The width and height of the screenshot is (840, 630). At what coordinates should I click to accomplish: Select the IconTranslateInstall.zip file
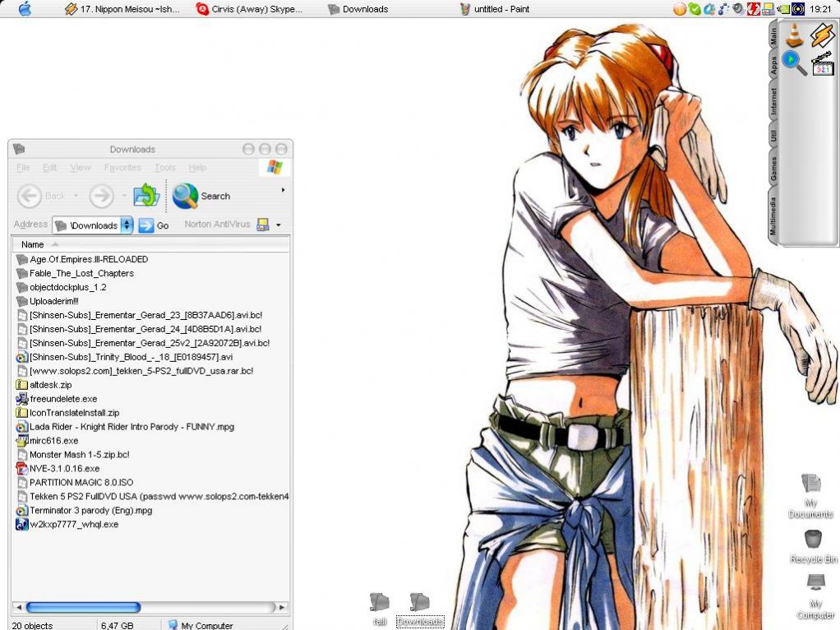coord(68,413)
